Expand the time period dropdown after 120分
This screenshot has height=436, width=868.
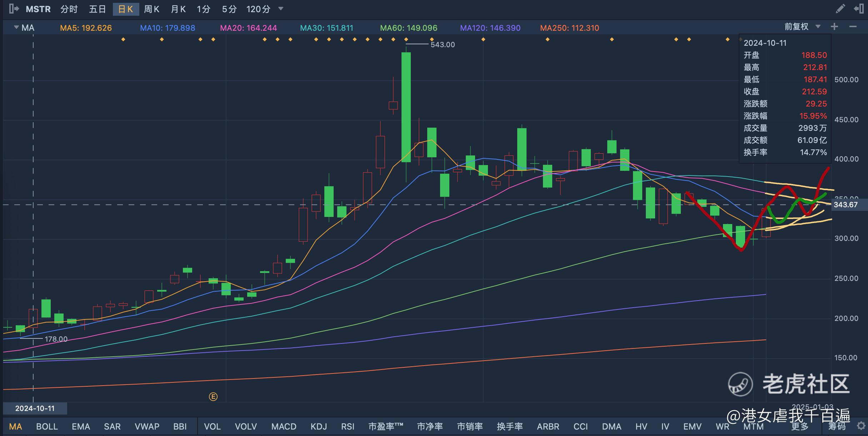281,9
